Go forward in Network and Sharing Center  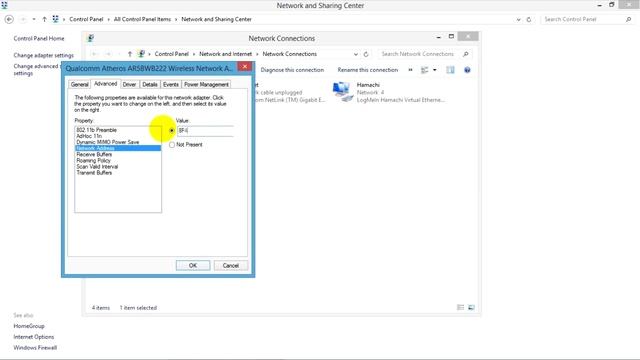coord(23,19)
